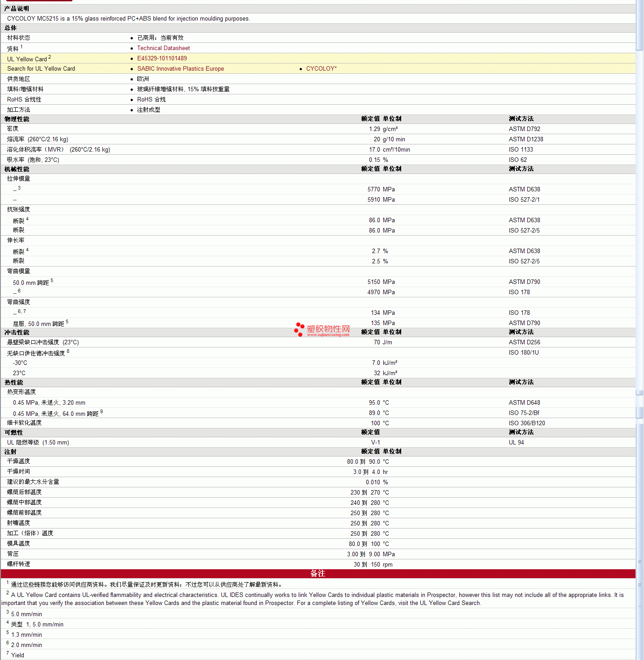Screen dimensions: 644x660
Task: Select footnote 3 text 5.0 mm/min
Action: pos(26,614)
